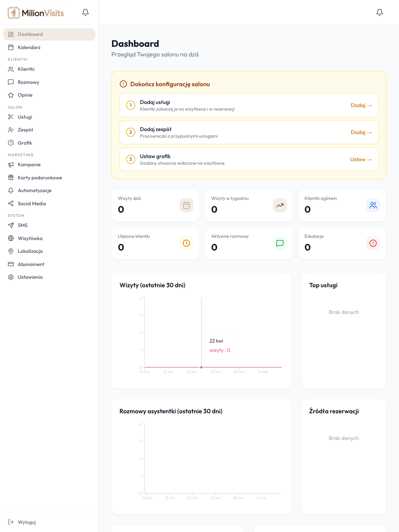Click "Brak danych" under Źródła rezerwacji

click(x=344, y=438)
